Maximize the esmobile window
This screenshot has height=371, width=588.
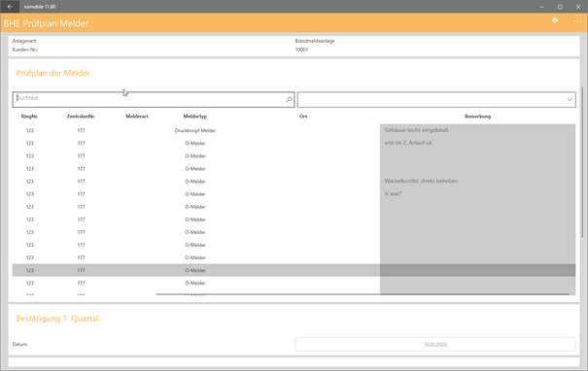(560, 7)
